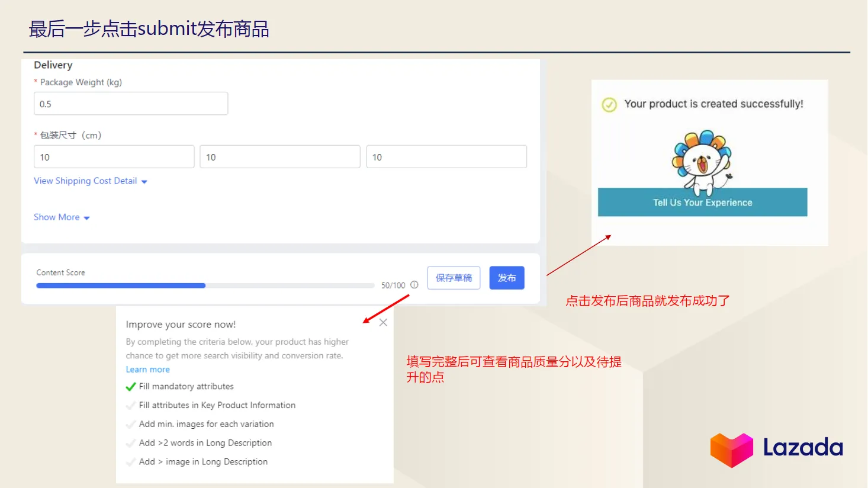Check Add min. images for each variation

(x=131, y=424)
